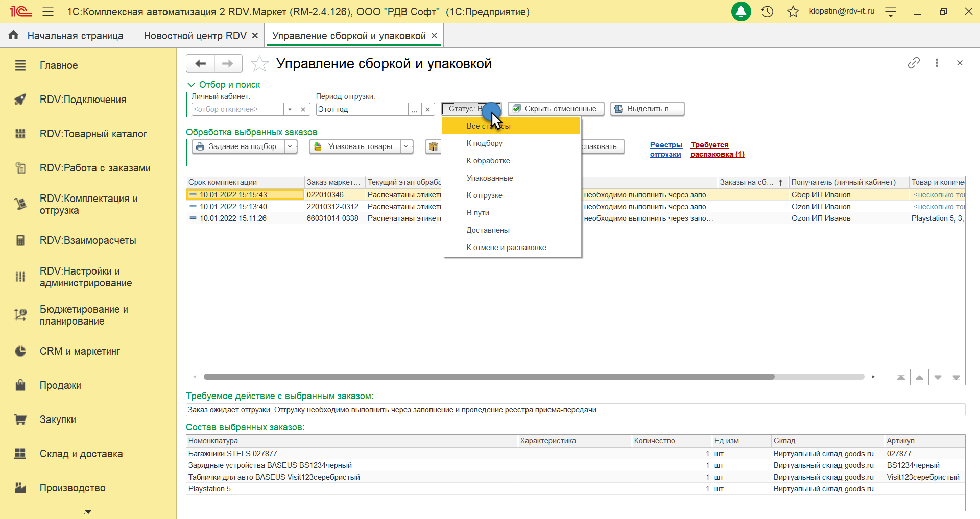980x519 pixels.
Task: Click the favorites star in title bar
Action: click(793, 11)
